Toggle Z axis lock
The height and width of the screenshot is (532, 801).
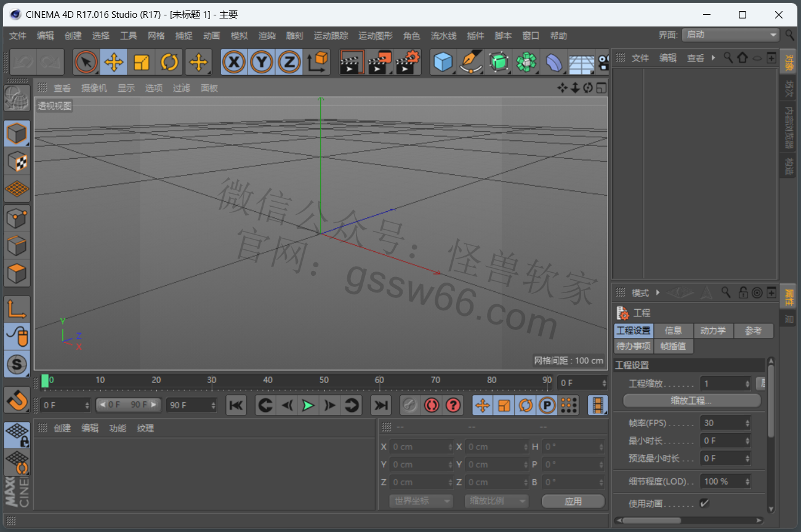click(289, 62)
